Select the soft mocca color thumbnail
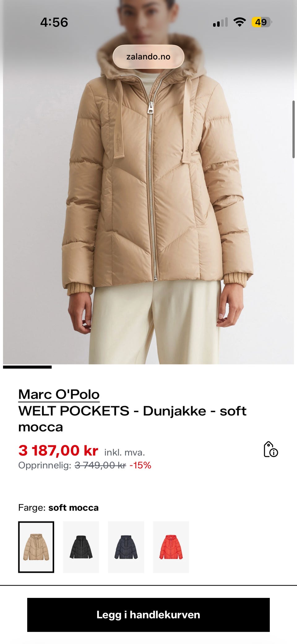 coord(36,547)
